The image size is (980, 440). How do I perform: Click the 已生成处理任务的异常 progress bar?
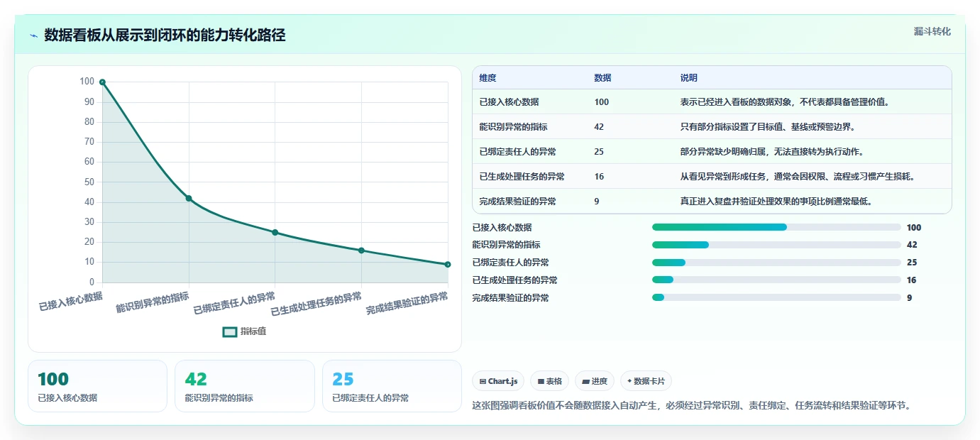tap(776, 280)
